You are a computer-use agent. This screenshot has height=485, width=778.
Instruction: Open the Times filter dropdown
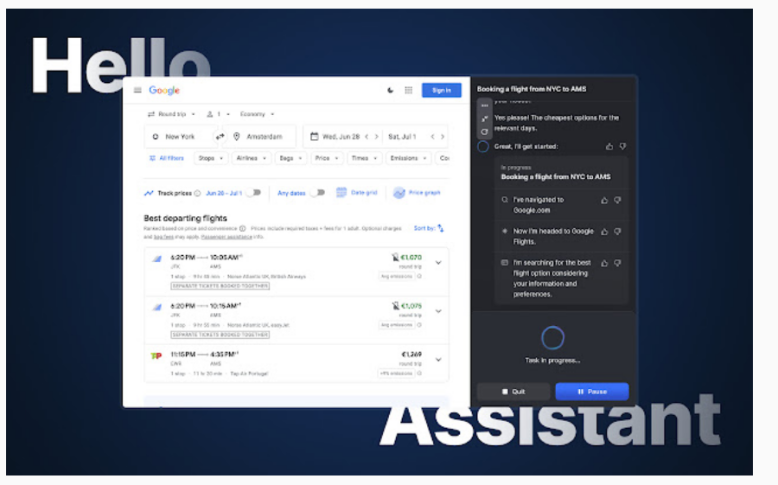(x=364, y=158)
